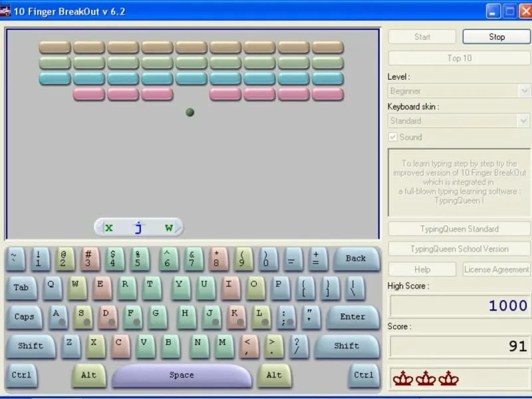The height and width of the screenshot is (399, 532).
Task: Click the paddle with letters x j w
Action: pos(139,227)
